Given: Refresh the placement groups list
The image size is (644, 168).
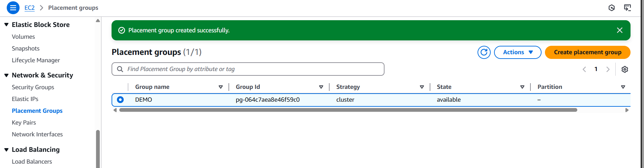Looking at the screenshot, I should [484, 52].
